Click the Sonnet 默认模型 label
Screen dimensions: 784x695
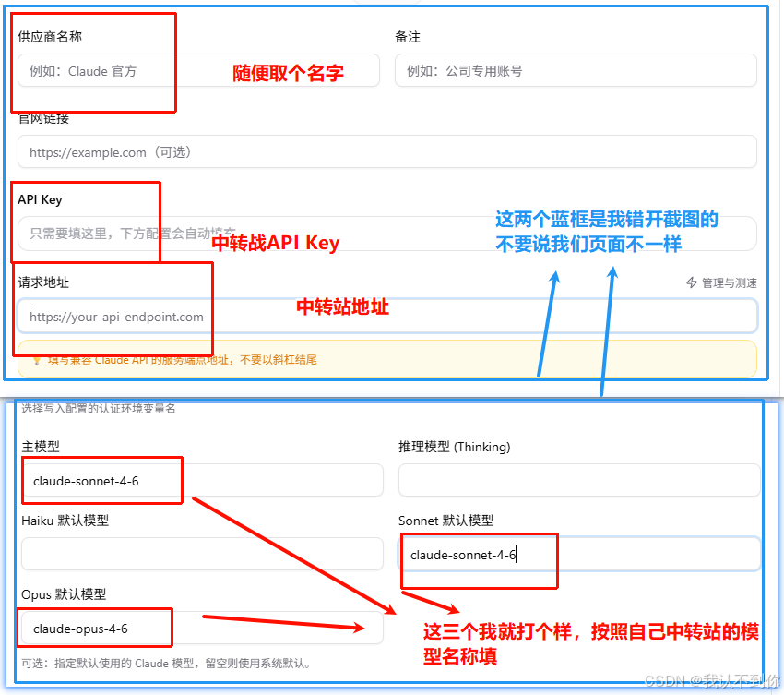click(x=446, y=521)
